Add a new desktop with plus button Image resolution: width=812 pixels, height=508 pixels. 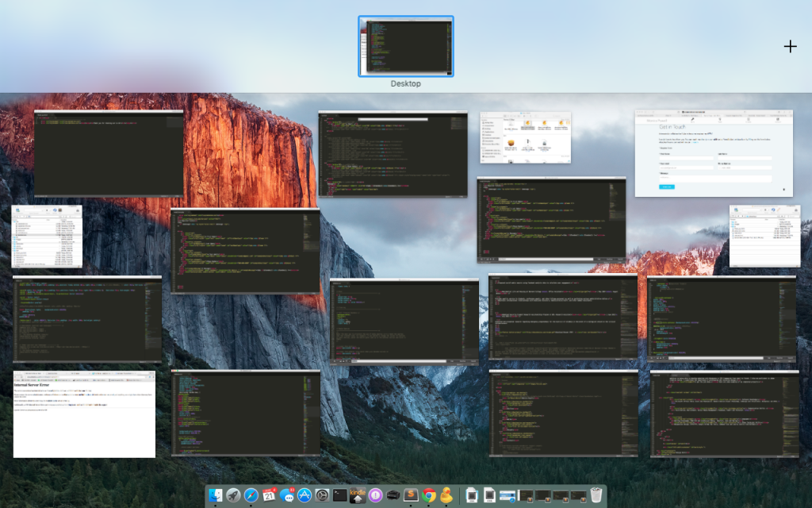tap(790, 47)
